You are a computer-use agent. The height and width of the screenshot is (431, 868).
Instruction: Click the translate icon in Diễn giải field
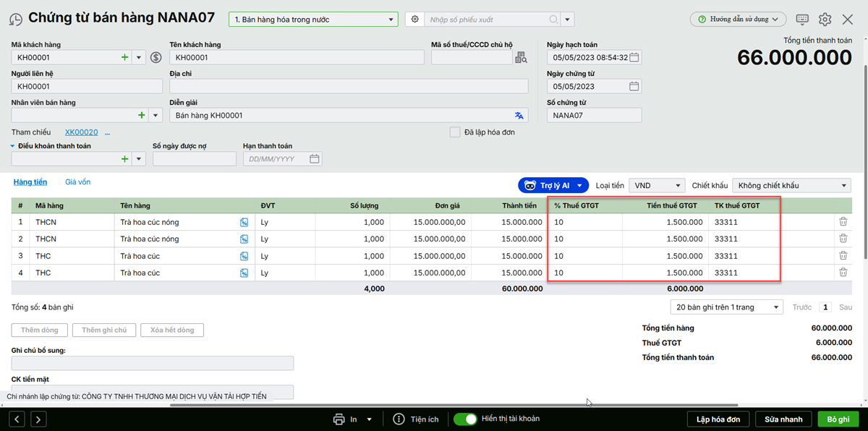(x=519, y=116)
